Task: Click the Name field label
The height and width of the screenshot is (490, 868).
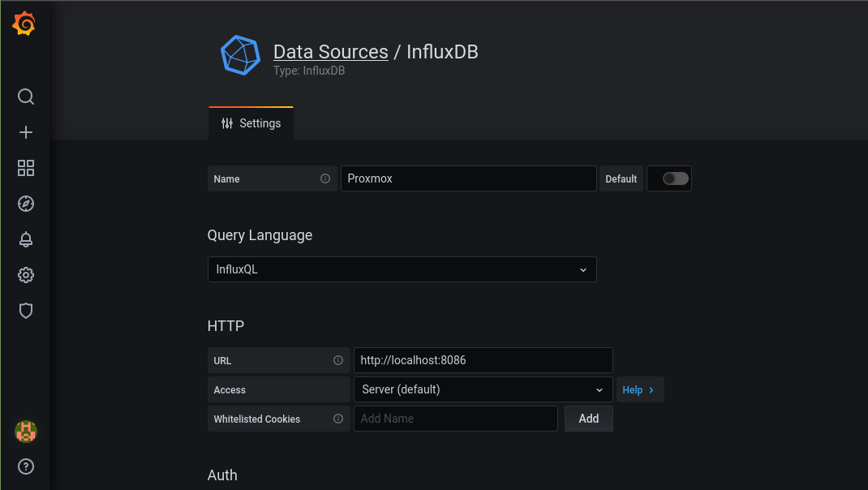Action: tap(226, 178)
